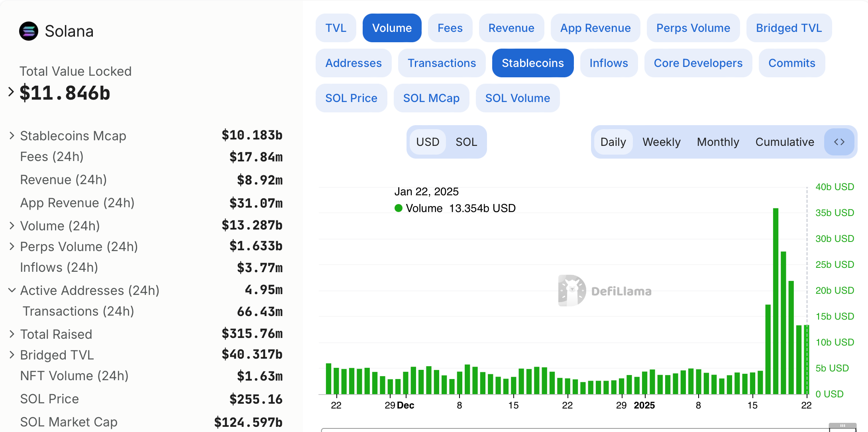Switch to Monthly interval
The image size is (868, 432).
(718, 142)
